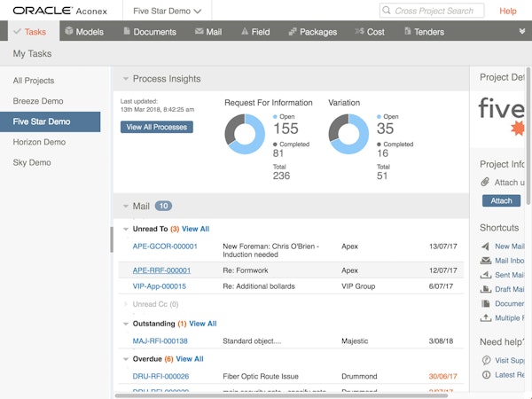Collapse the Process Insights section

126,79
